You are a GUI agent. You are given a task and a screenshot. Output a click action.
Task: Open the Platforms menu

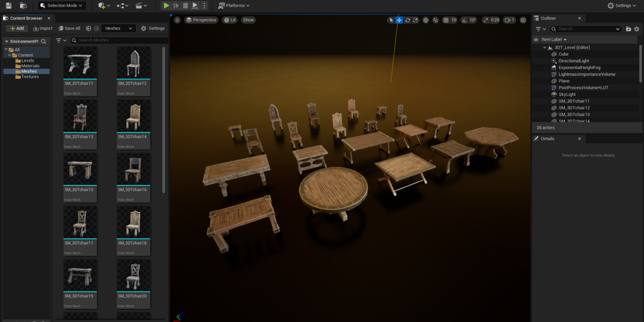[x=234, y=5]
